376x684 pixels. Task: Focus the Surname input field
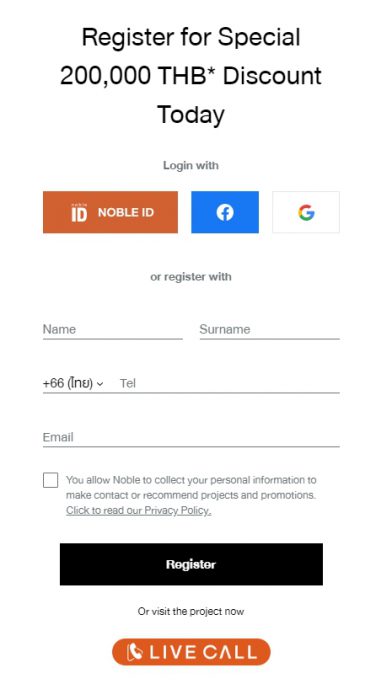270,329
